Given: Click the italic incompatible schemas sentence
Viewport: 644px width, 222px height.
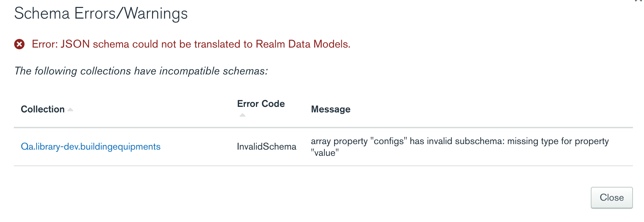Looking at the screenshot, I should click(x=141, y=71).
